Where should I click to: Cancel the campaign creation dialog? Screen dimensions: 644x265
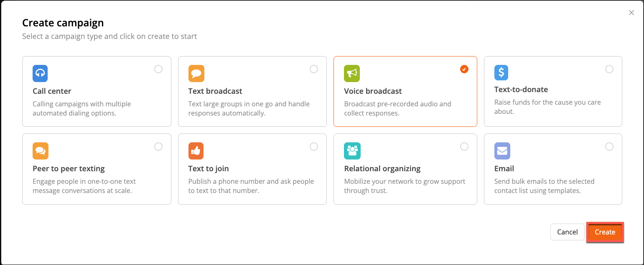pyautogui.click(x=567, y=232)
